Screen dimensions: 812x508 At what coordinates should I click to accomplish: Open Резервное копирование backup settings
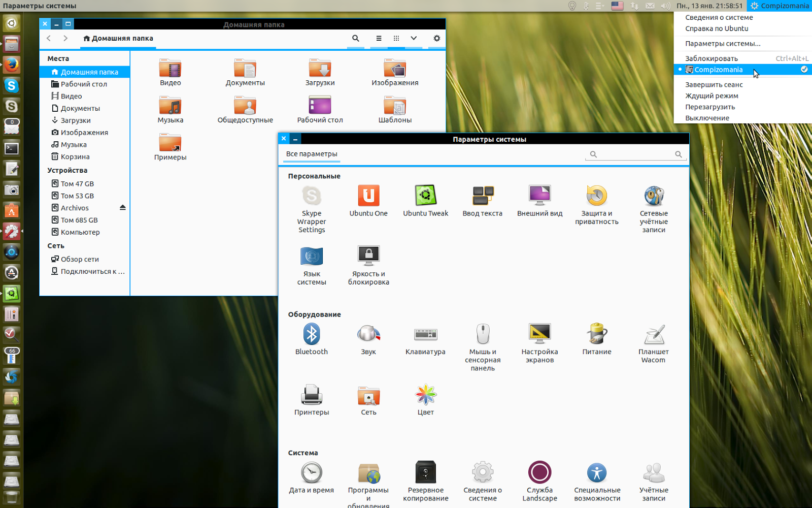[425, 482]
